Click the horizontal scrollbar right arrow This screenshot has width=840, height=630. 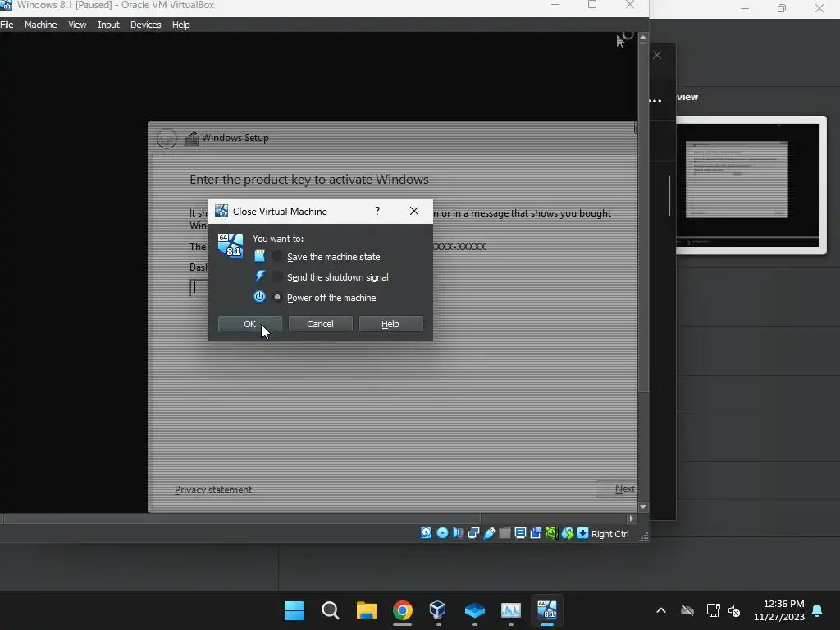(631, 518)
